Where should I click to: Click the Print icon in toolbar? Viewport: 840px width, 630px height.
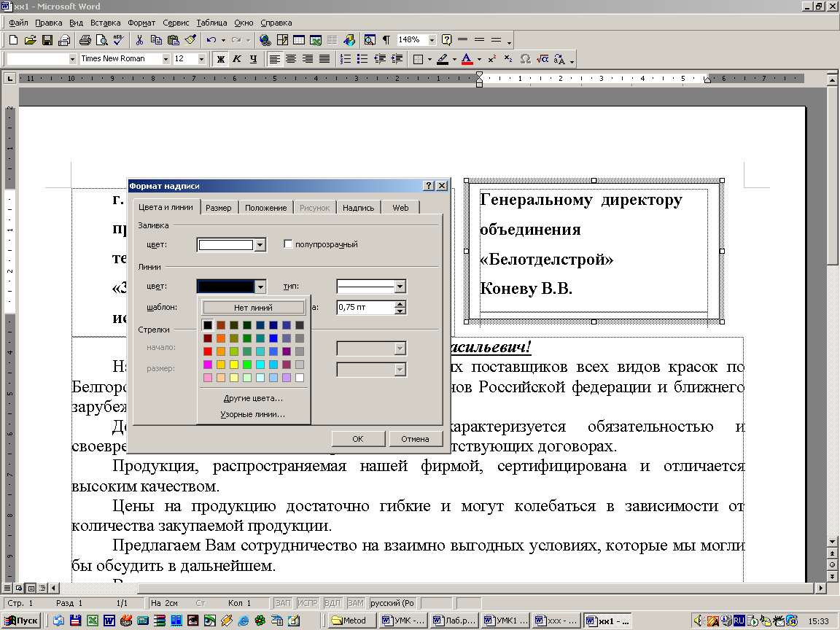coord(85,40)
